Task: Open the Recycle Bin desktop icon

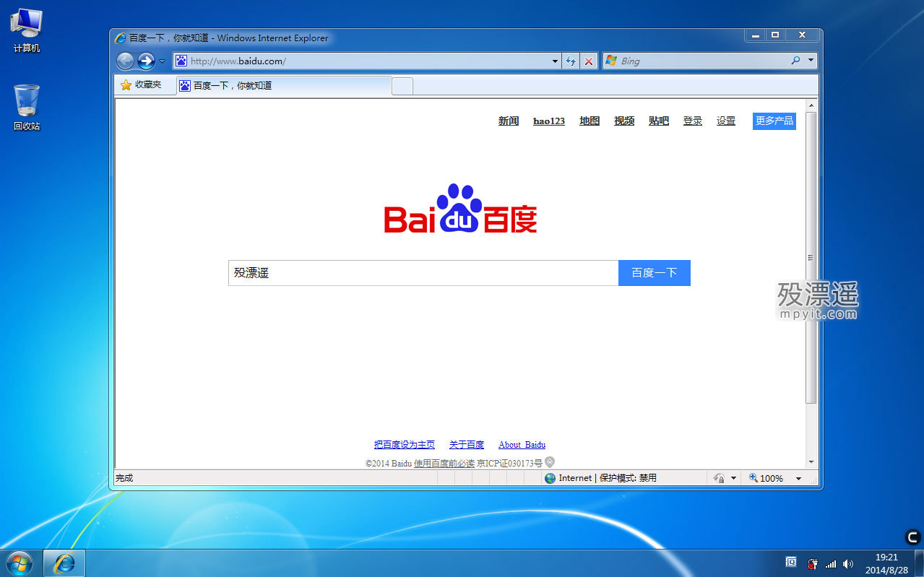Action: (x=27, y=107)
